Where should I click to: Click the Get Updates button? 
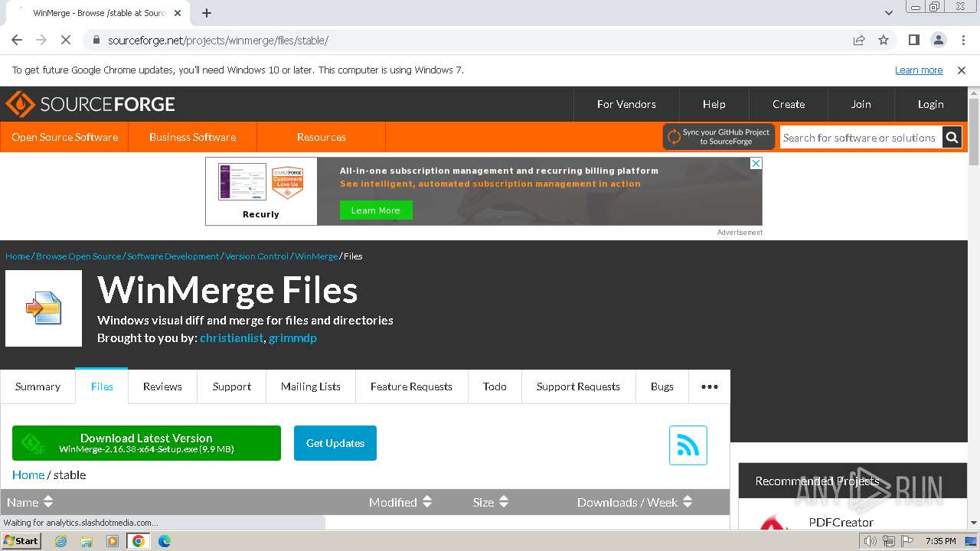[335, 443]
